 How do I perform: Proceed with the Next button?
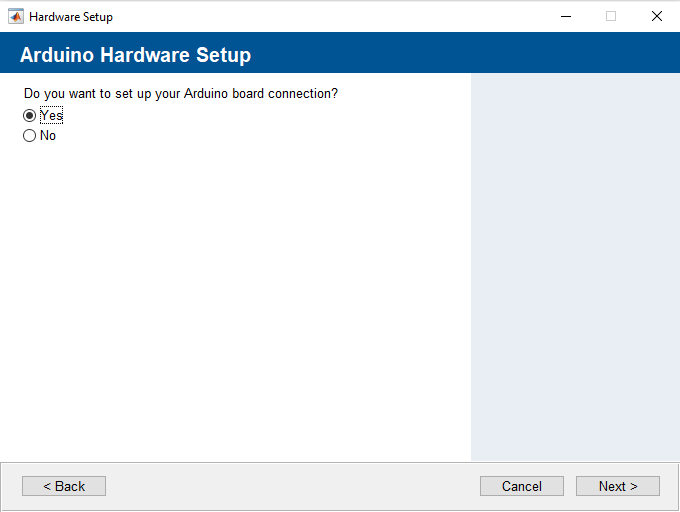tap(618, 486)
